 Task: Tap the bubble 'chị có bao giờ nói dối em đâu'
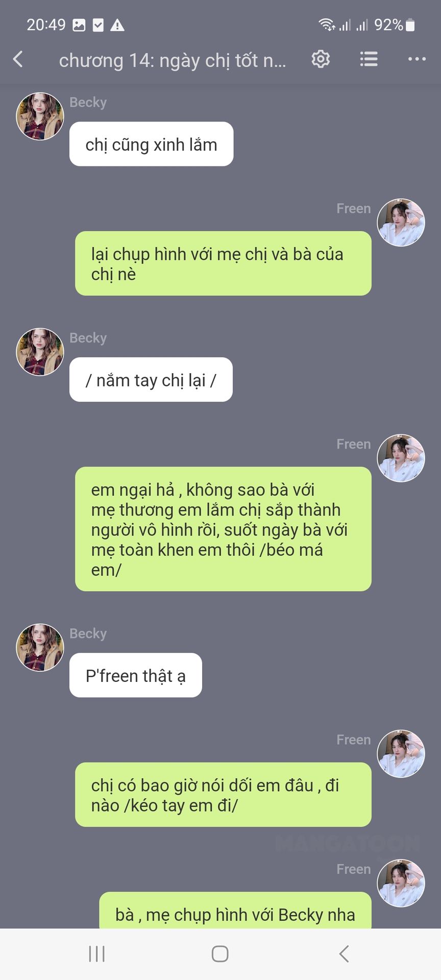(223, 795)
